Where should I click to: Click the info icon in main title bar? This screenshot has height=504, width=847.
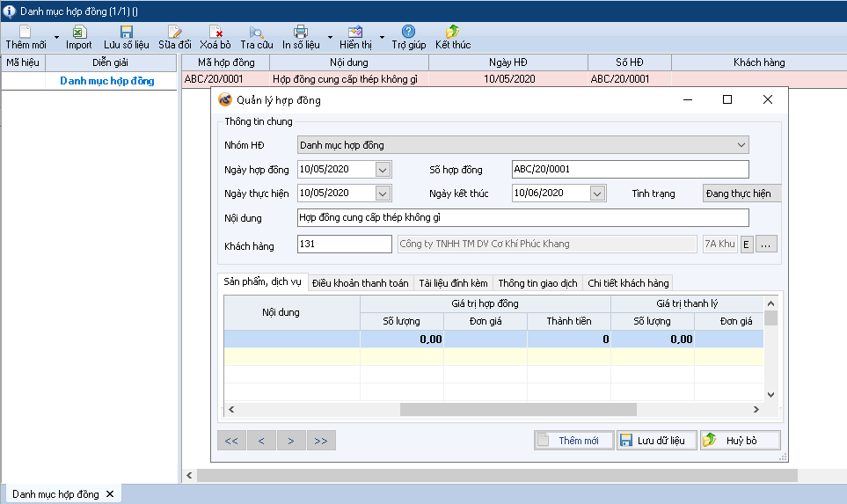click(x=9, y=11)
